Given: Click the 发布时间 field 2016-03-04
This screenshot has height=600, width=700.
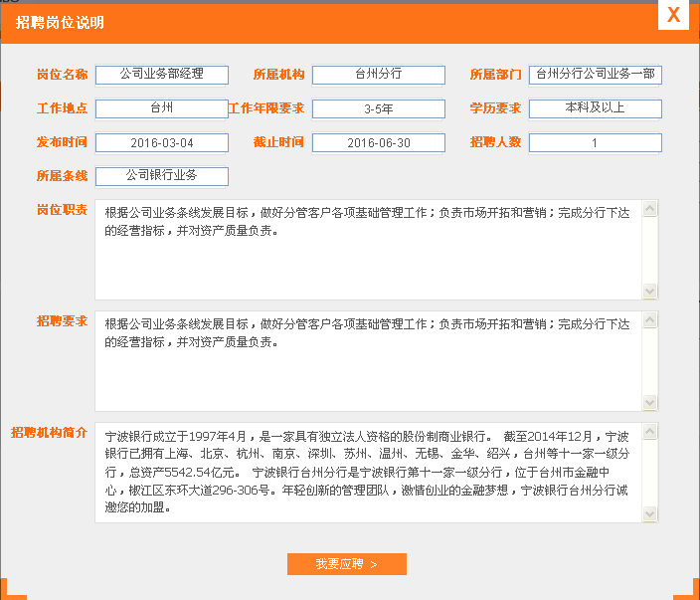Looking at the screenshot, I should pyautogui.click(x=162, y=143).
